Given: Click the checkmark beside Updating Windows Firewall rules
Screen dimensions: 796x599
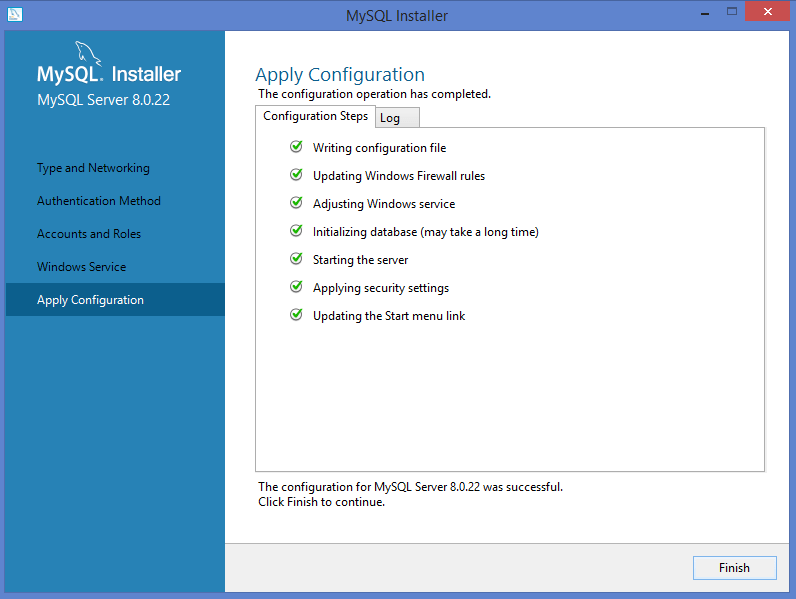Looking at the screenshot, I should point(296,175).
